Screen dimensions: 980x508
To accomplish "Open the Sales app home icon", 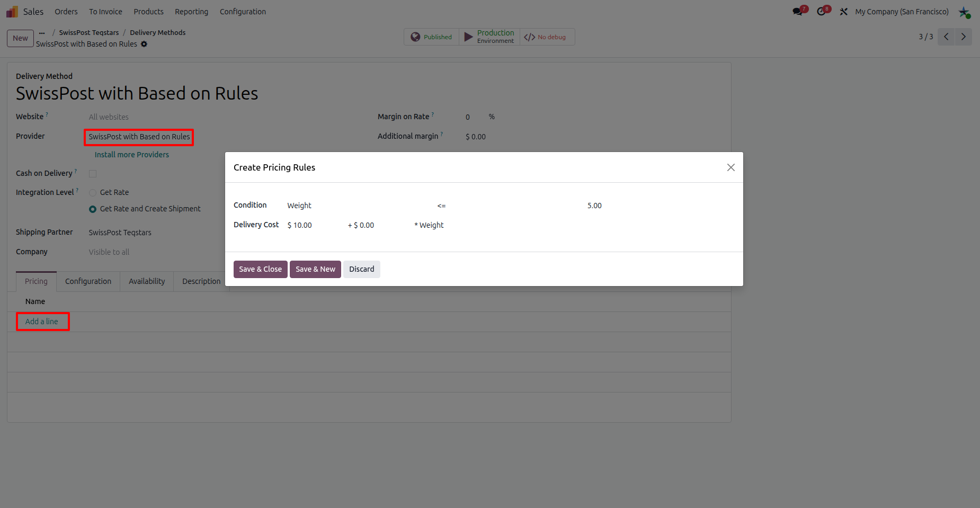I will pos(12,12).
